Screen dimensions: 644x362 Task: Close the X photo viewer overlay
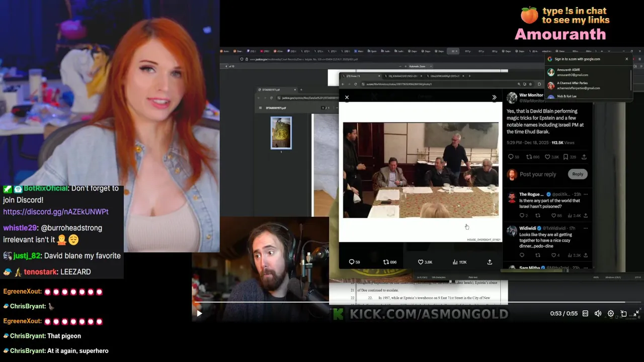tap(347, 98)
